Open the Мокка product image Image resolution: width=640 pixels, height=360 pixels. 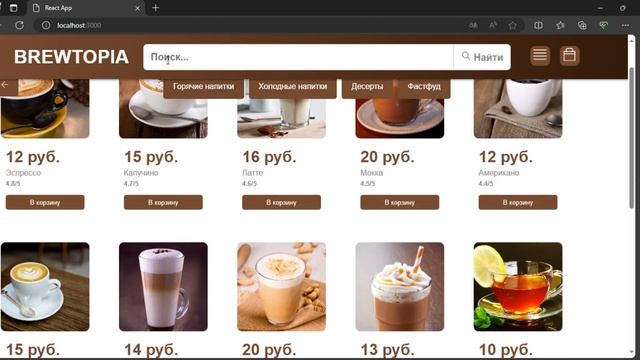pos(400,118)
